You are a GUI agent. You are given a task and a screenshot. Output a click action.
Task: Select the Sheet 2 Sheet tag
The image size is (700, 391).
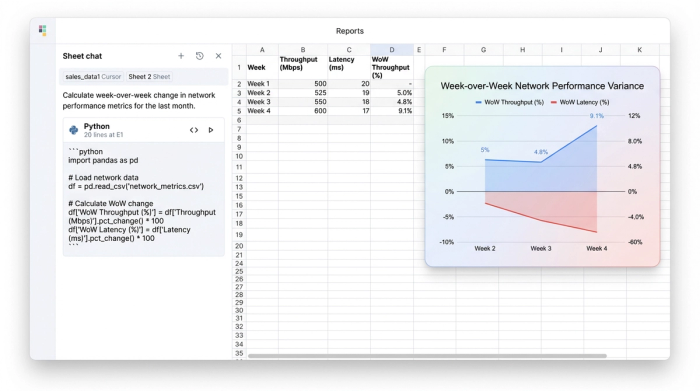tap(149, 77)
